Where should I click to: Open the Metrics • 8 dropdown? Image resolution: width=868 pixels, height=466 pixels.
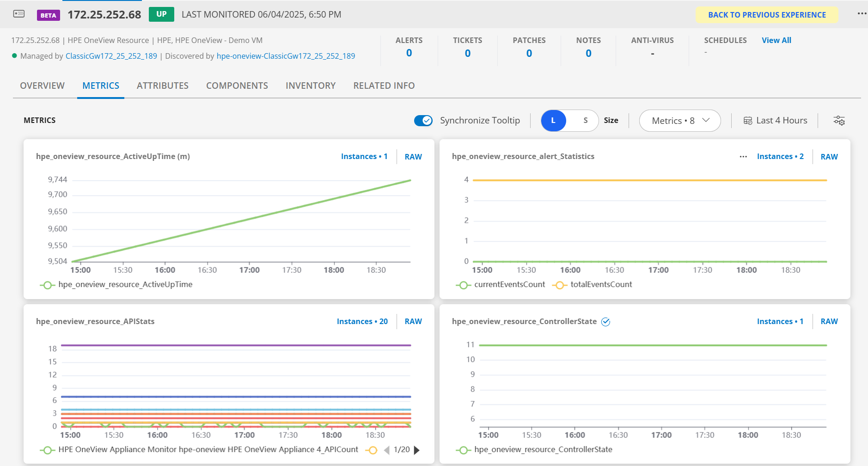click(679, 120)
